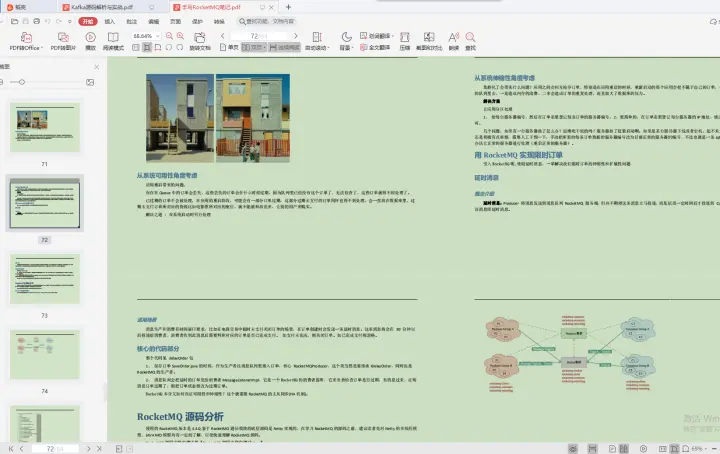Click the redo arrow icon
The height and width of the screenshot is (454, 720).
pyautogui.click(x=59, y=21)
